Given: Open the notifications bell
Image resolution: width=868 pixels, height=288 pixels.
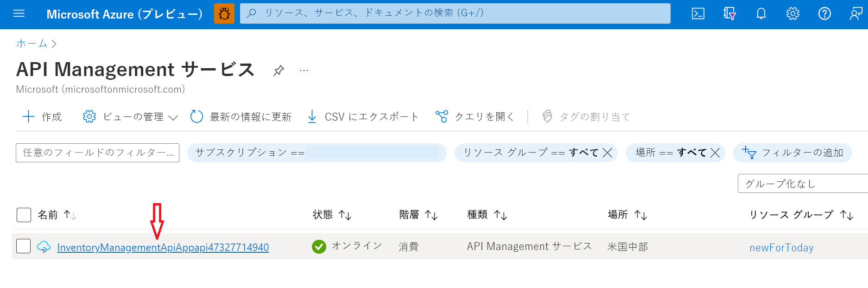Looking at the screenshot, I should pos(761,13).
